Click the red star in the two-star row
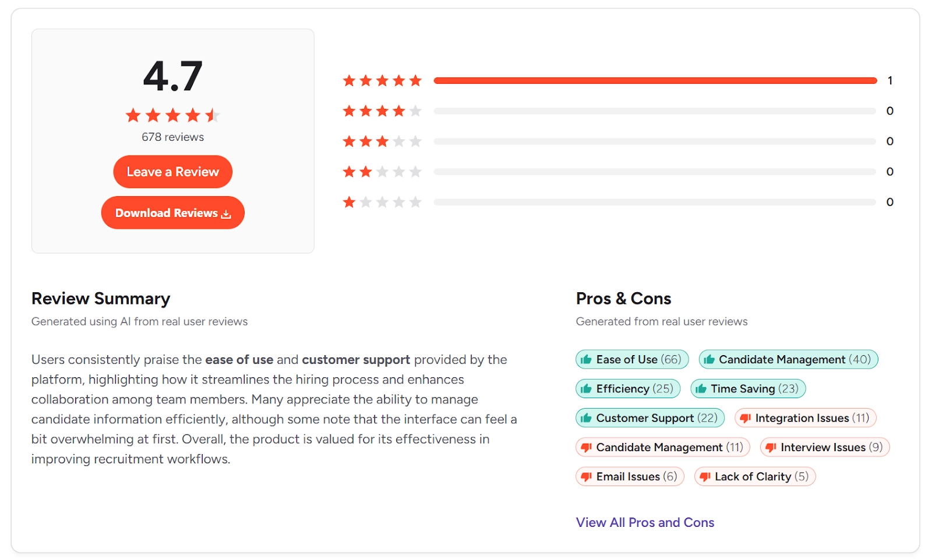932x560 pixels. click(x=350, y=171)
